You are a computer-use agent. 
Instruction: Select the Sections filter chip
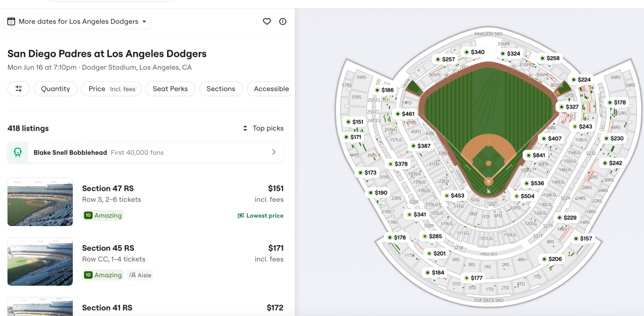(x=220, y=89)
